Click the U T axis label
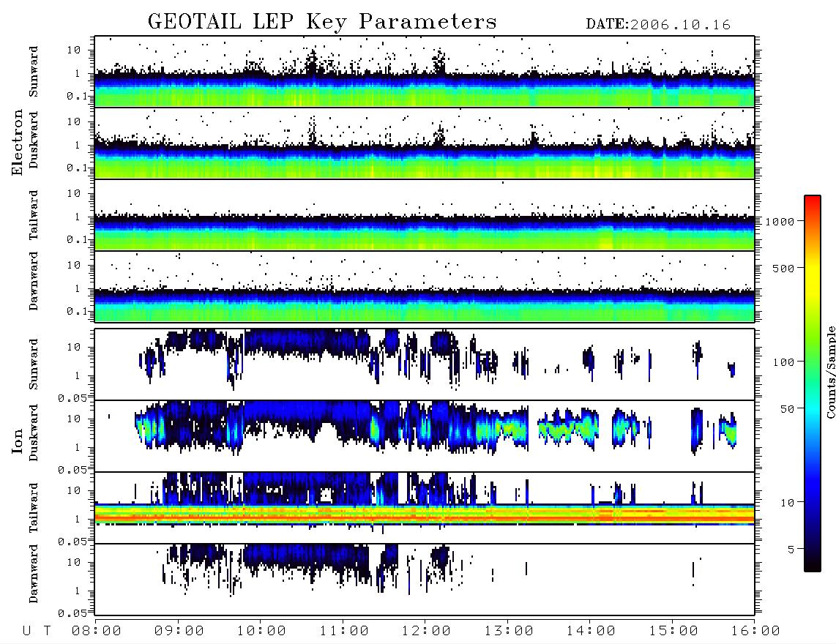The width and height of the screenshot is (836, 644). [x=37, y=632]
